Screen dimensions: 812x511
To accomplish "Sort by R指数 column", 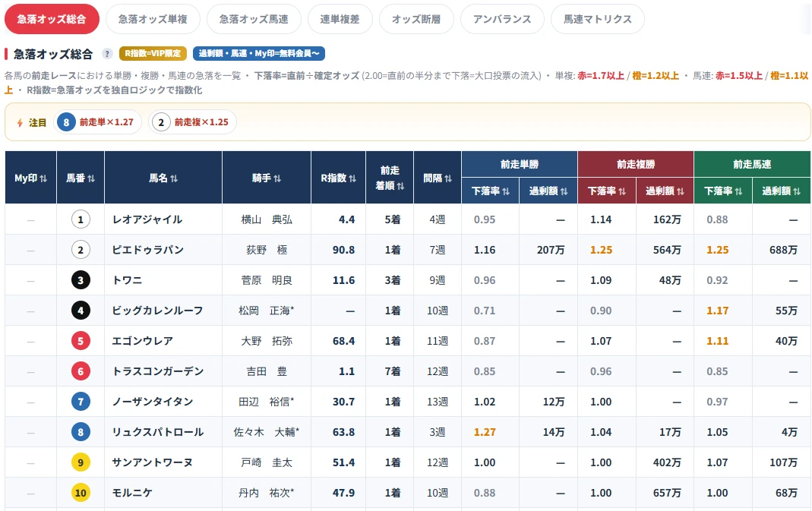I will pyautogui.click(x=338, y=178).
